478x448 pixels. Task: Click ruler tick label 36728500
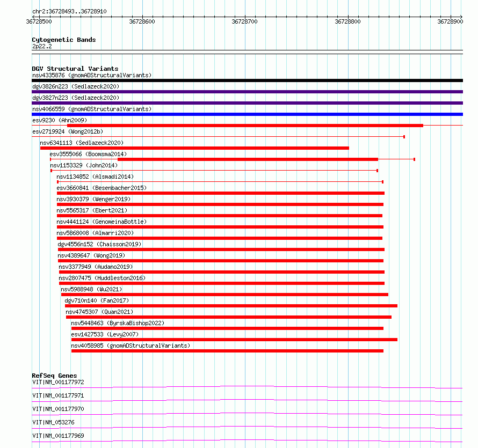pos(39,21)
